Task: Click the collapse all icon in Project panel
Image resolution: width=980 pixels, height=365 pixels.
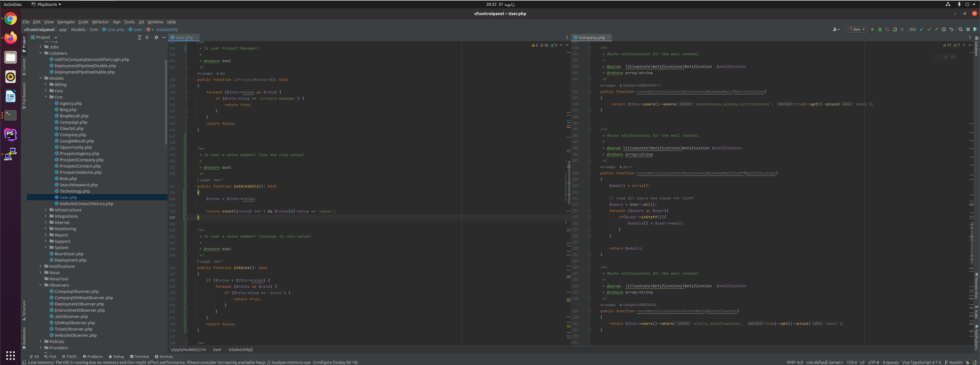Action: [147, 37]
